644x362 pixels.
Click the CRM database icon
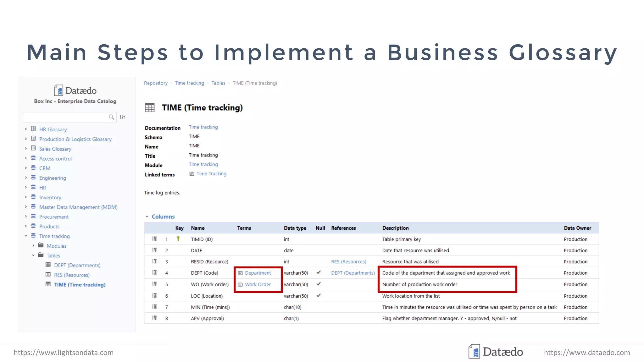[x=33, y=168]
